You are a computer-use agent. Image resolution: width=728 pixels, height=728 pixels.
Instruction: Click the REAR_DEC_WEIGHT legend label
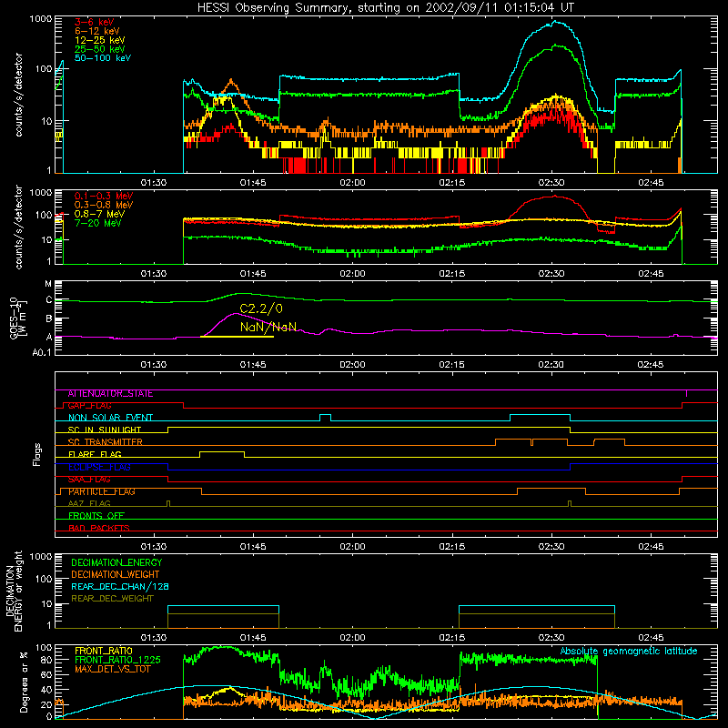coord(112,599)
